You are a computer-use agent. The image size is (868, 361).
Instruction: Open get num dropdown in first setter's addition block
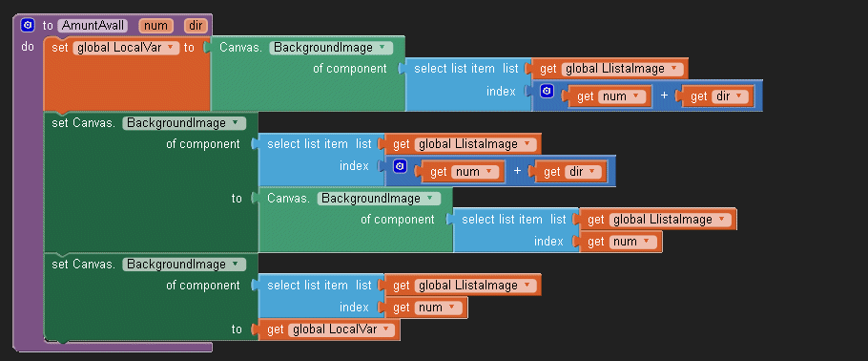coord(476,172)
